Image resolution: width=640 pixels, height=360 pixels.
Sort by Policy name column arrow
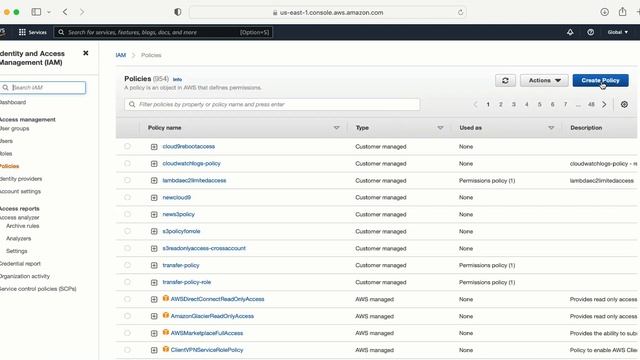(336, 128)
